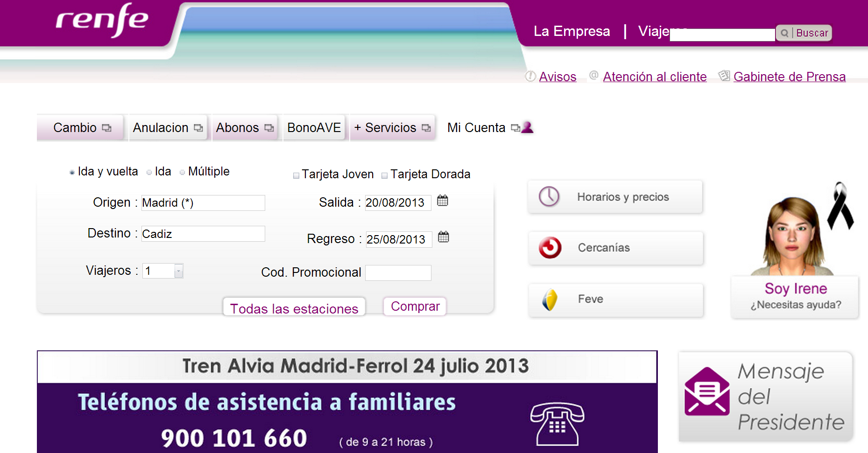Image resolution: width=868 pixels, height=453 pixels.
Task: Click the Cercanías button
Action: [616, 248]
